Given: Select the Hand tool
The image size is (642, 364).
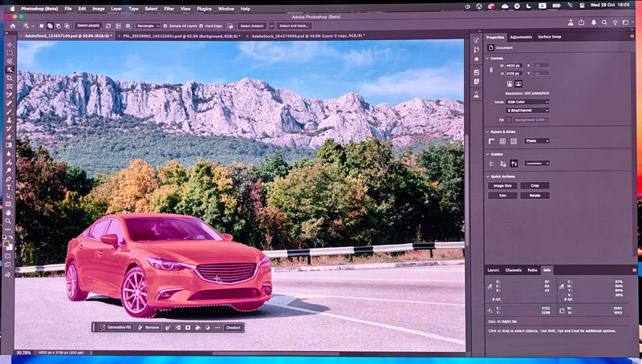Looking at the screenshot, I should point(10,212).
